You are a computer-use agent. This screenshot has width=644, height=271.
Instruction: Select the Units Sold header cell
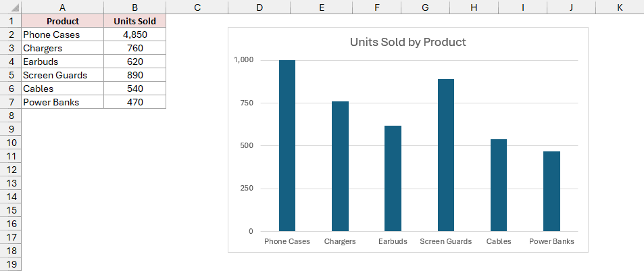click(x=134, y=21)
